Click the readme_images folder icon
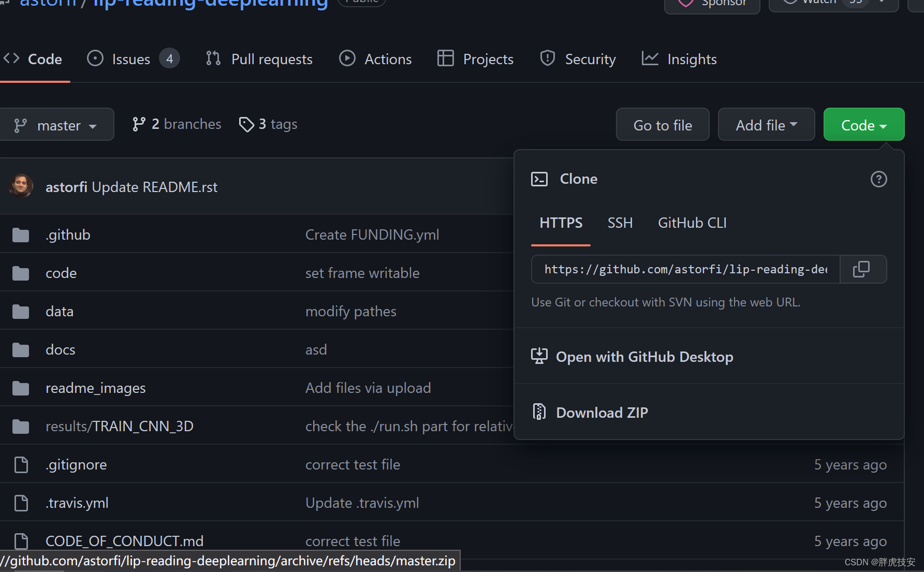Viewport: 924px width, 572px height. click(21, 388)
